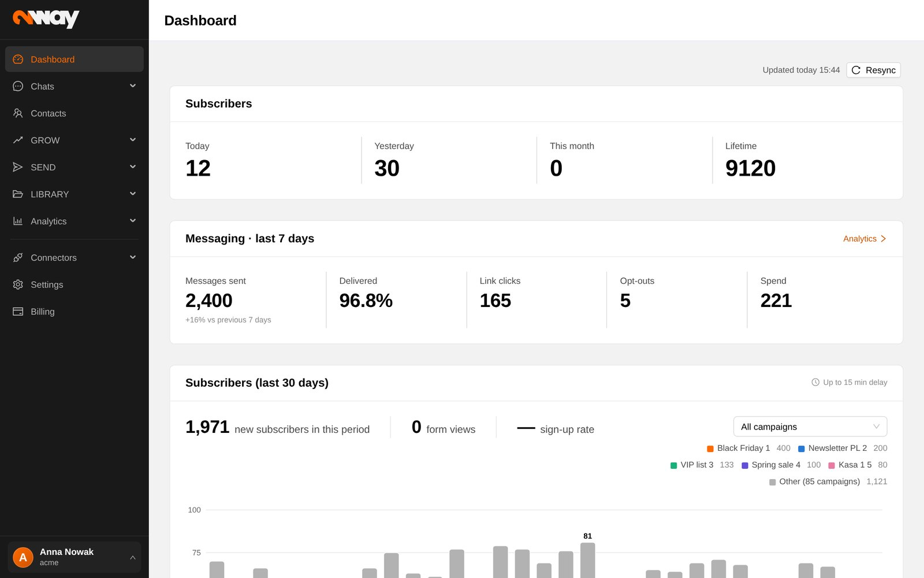Image resolution: width=924 pixels, height=578 pixels.
Task: Open the All campaigns dropdown
Action: coord(810,427)
